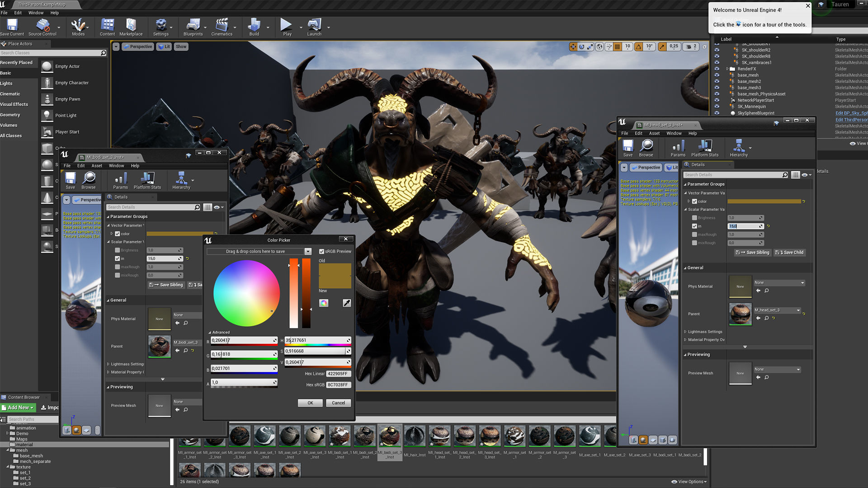Image resolution: width=868 pixels, height=488 pixels.
Task: Toggle sRGB Preview checkbox
Action: 321,252
